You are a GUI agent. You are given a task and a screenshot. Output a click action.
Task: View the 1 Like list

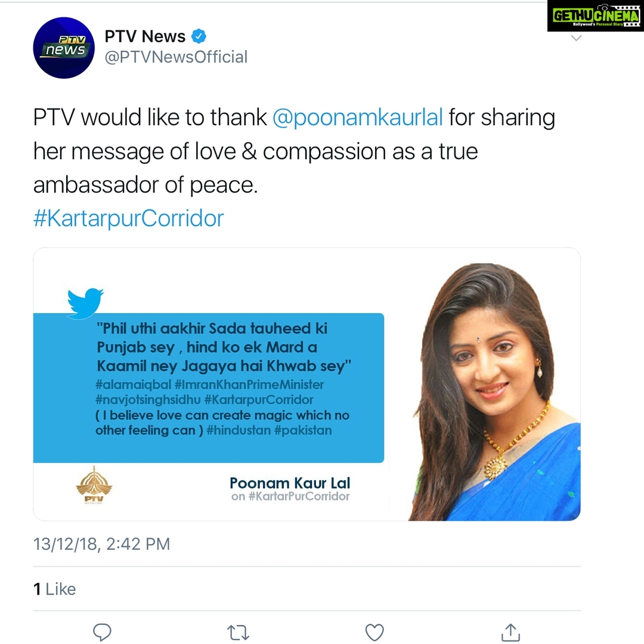click(55, 589)
